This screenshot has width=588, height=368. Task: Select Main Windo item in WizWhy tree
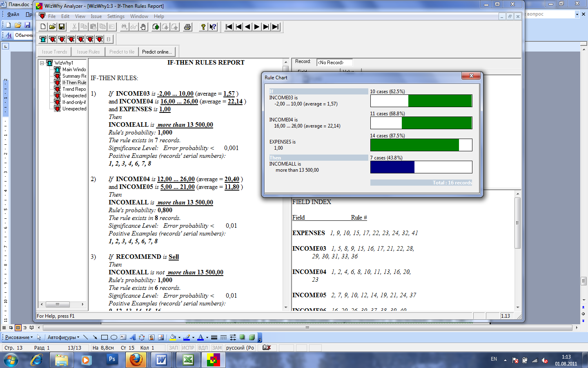pyautogui.click(x=74, y=70)
